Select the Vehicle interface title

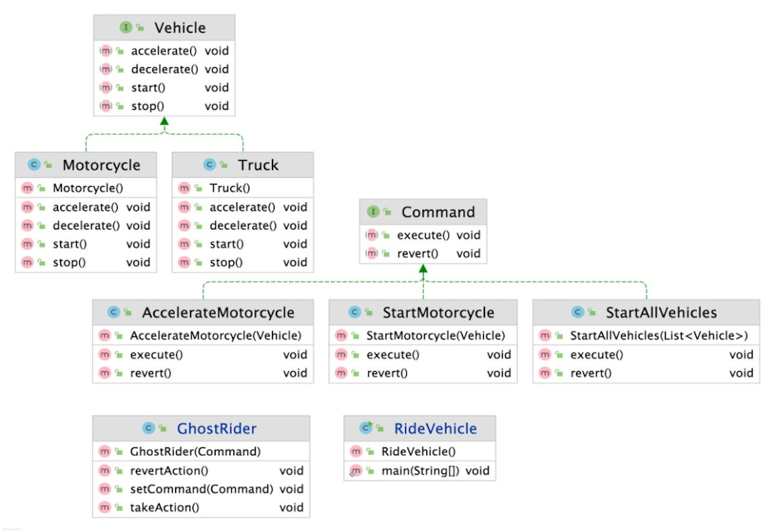(180, 28)
